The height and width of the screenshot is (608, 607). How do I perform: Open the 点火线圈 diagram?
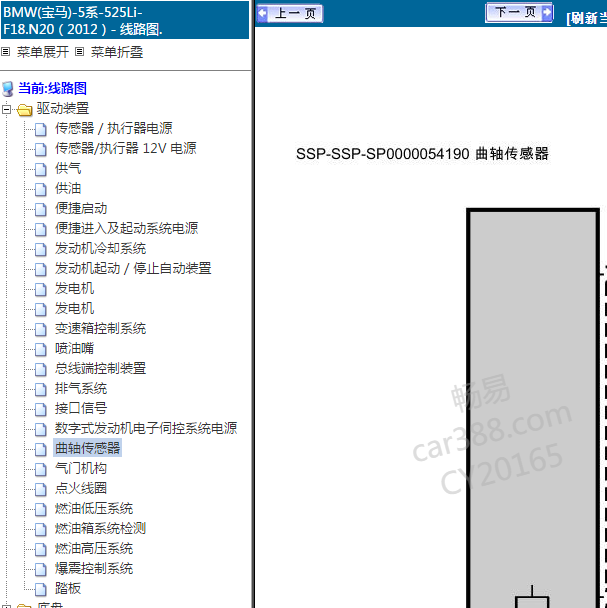click(x=81, y=488)
